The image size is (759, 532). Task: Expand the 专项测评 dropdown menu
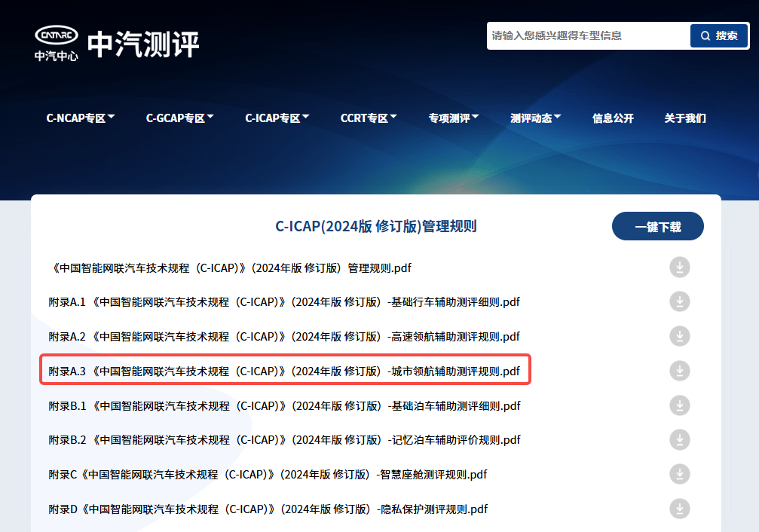click(x=454, y=118)
